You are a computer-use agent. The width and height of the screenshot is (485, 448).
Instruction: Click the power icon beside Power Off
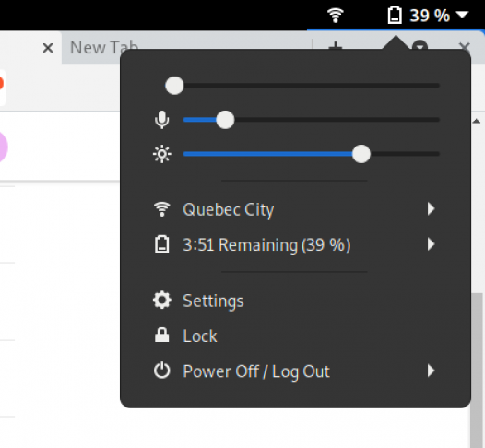(x=161, y=371)
